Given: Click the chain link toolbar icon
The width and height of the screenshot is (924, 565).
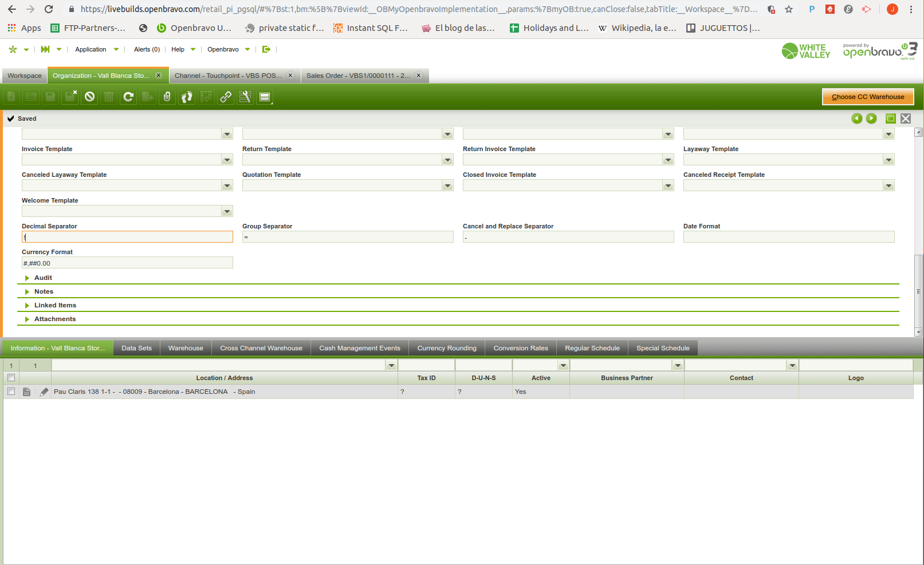Looking at the screenshot, I should [226, 97].
